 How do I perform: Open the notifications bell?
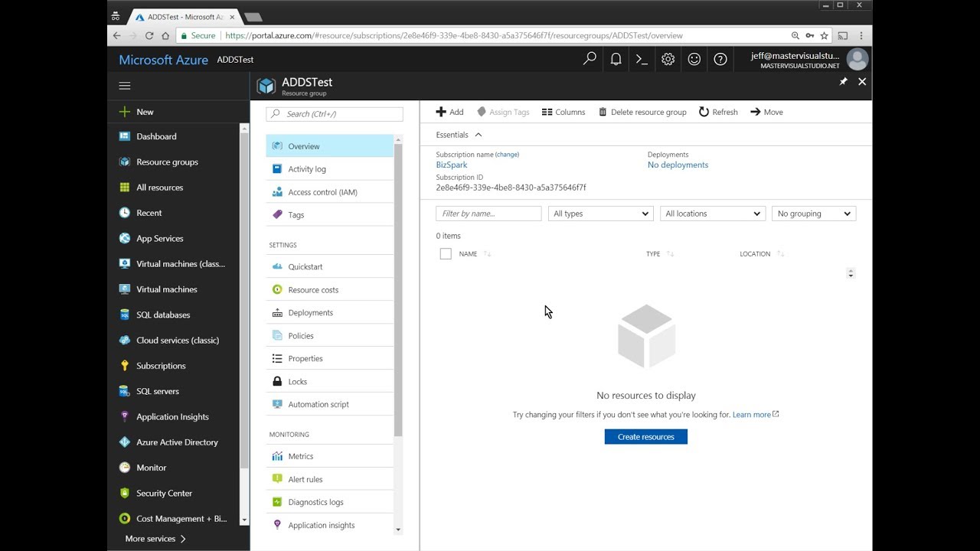(x=616, y=59)
